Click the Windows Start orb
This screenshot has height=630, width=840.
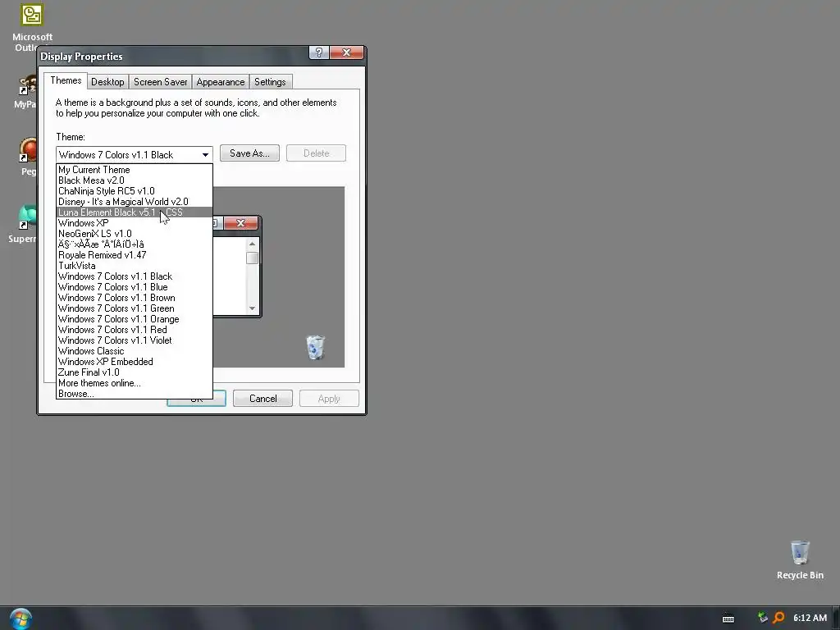(21, 619)
